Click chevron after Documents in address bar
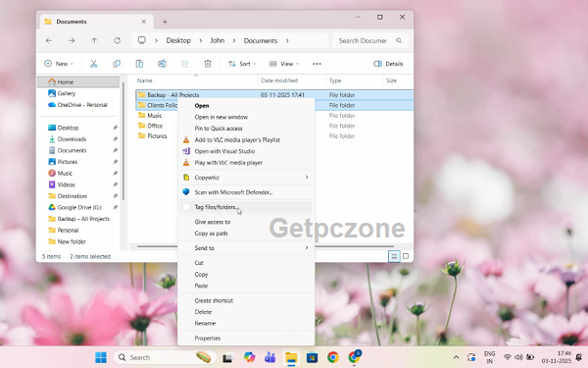The image size is (588, 368). click(287, 40)
